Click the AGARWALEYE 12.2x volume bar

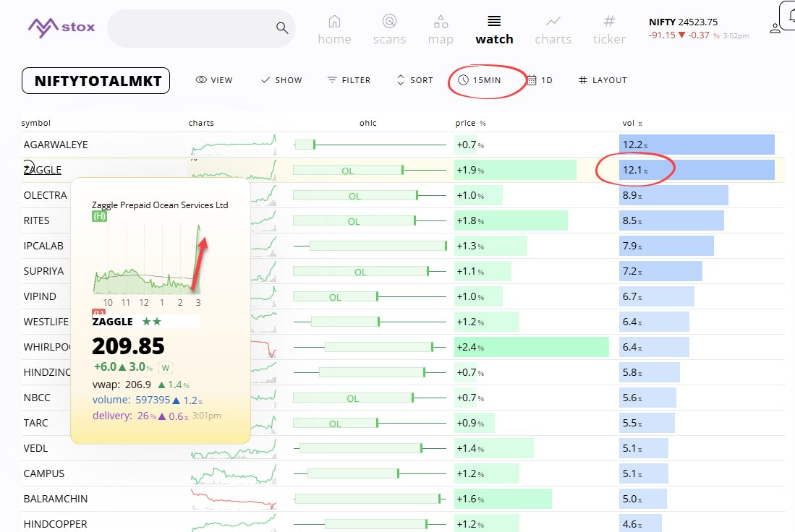click(697, 145)
